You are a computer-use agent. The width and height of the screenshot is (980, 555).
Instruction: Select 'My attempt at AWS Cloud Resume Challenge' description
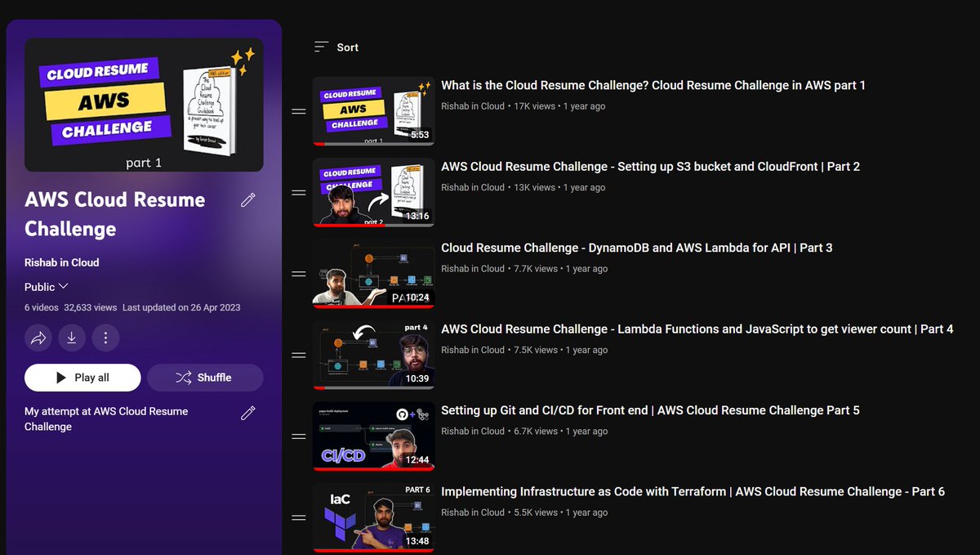(x=106, y=419)
